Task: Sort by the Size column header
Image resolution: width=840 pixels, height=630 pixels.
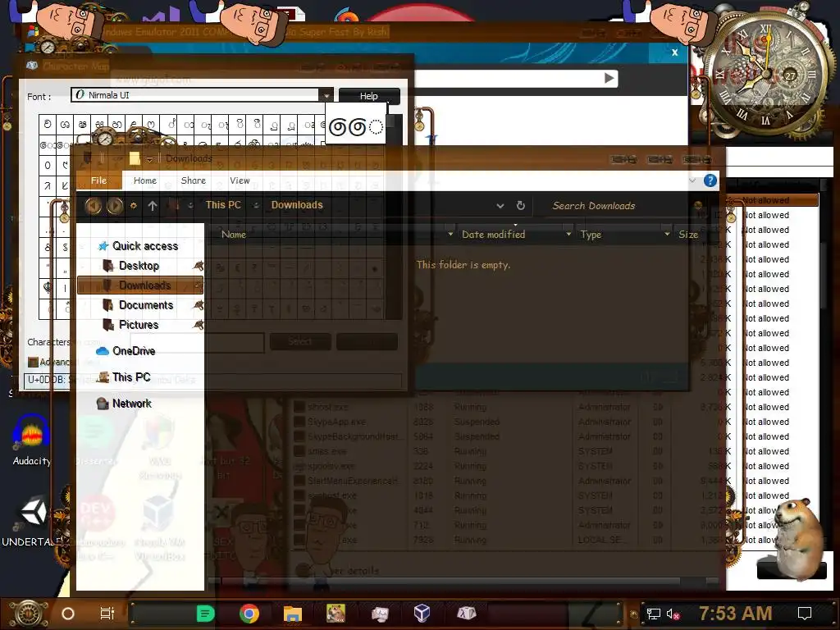Action: tap(688, 235)
